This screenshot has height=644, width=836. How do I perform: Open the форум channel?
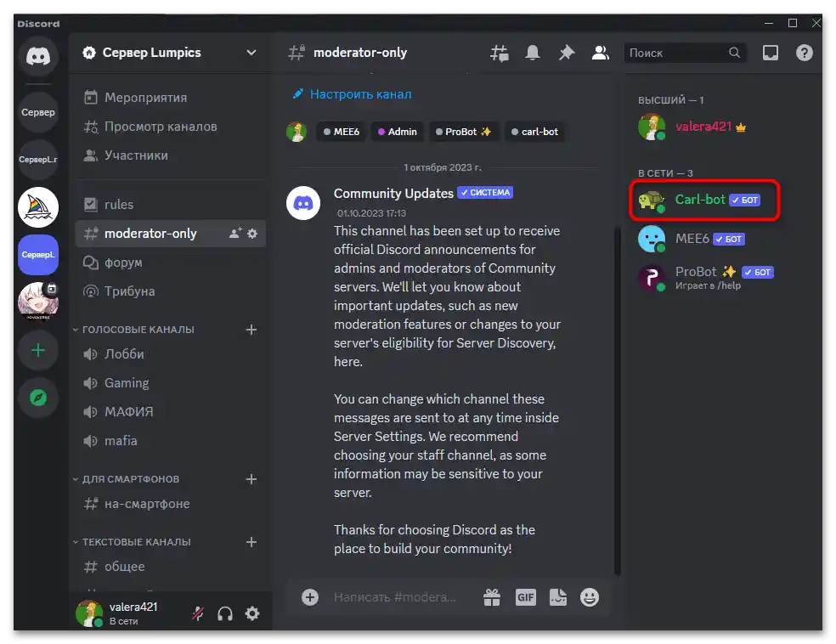coord(171,263)
